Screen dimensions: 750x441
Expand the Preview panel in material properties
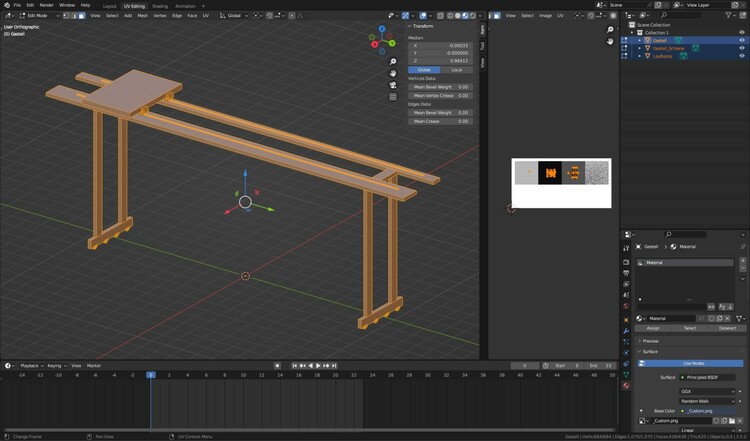(x=651, y=341)
